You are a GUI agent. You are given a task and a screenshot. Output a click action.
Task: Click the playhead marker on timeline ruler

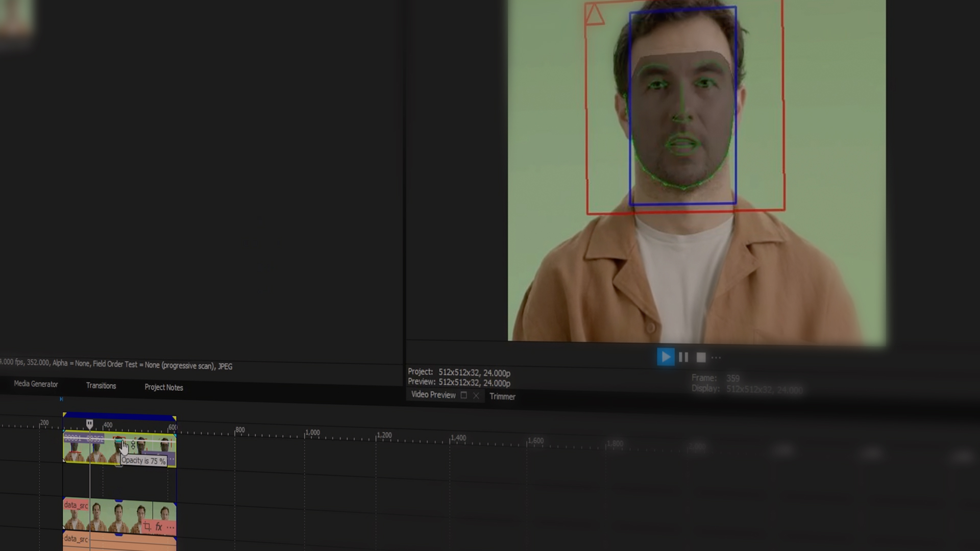point(90,424)
